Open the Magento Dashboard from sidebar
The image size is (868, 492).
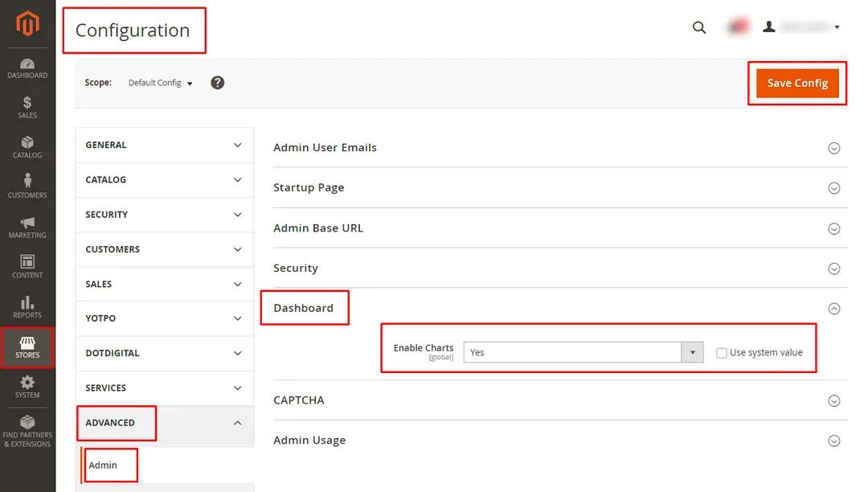coord(27,69)
